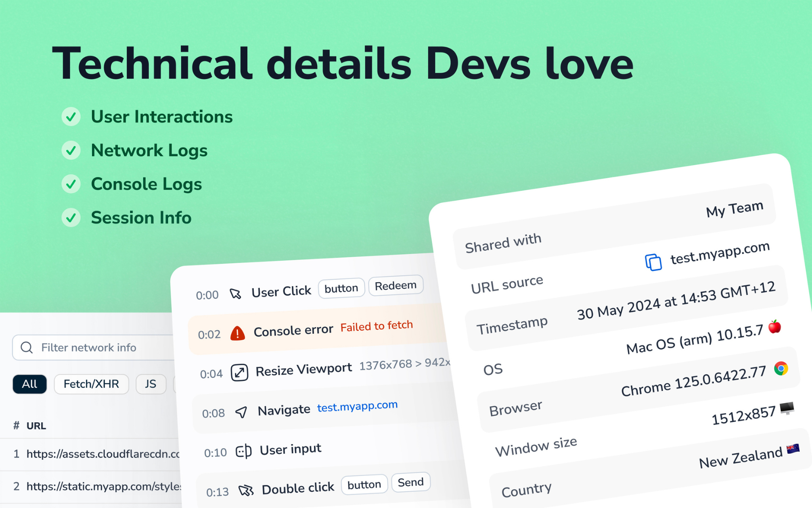Click the Network Logs check mark
Viewport: 812px width, 508px height.
(x=71, y=150)
